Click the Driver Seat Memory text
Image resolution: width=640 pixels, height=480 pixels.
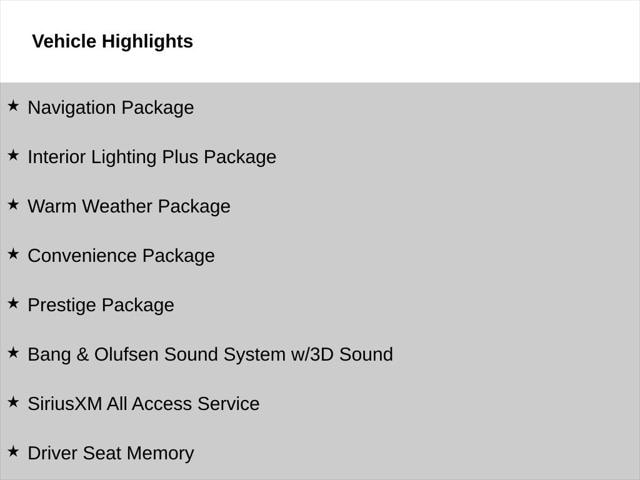click(x=111, y=453)
